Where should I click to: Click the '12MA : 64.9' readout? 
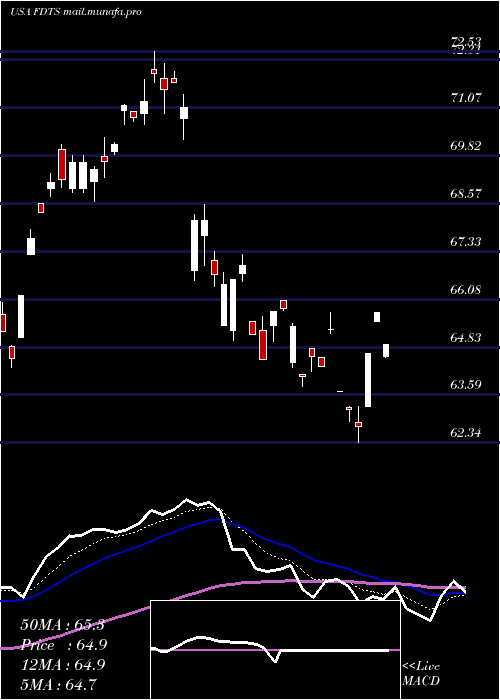point(62,665)
